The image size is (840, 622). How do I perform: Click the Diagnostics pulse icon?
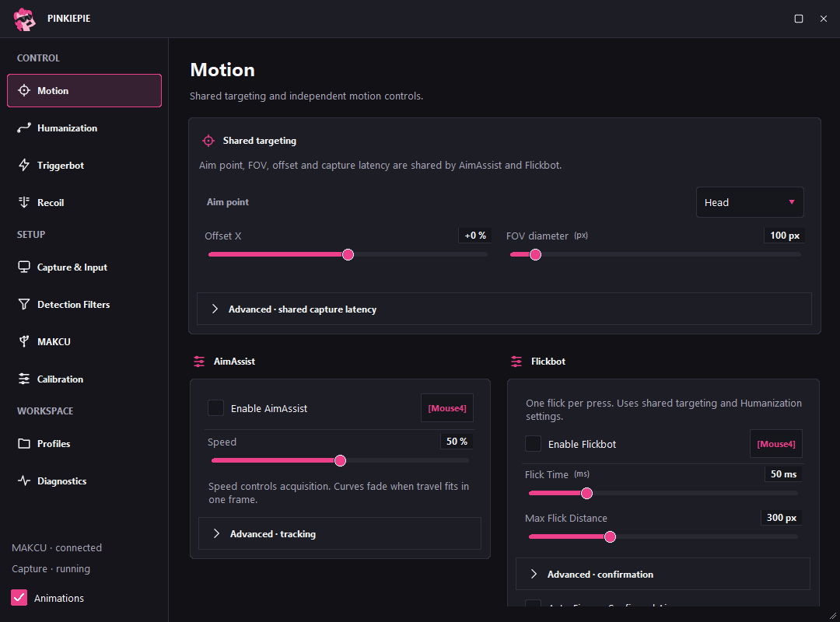point(24,480)
